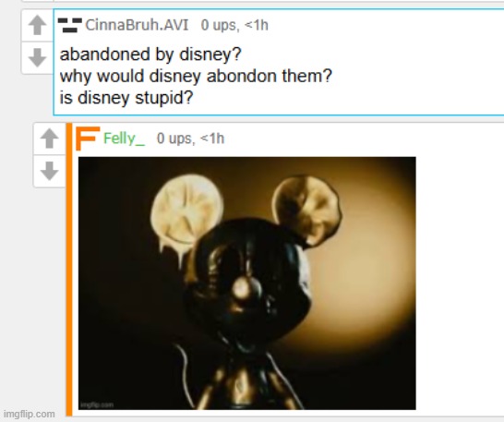Image resolution: width=504 pixels, height=422 pixels.
Task: Open the melting Mickey image in the reply
Action: click(246, 283)
